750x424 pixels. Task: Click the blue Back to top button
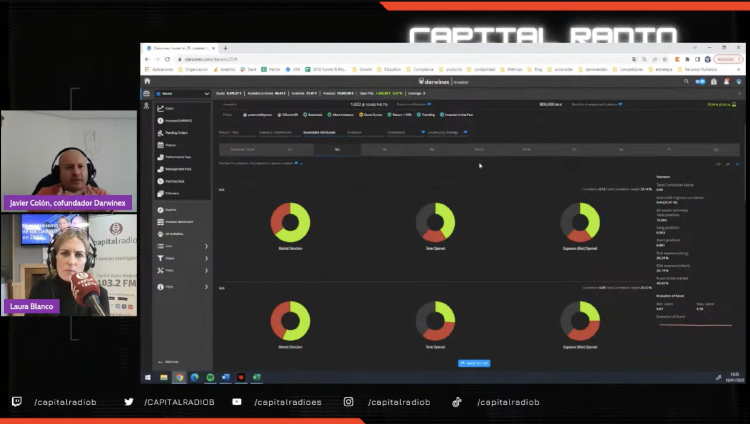click(x=474, y=363)
